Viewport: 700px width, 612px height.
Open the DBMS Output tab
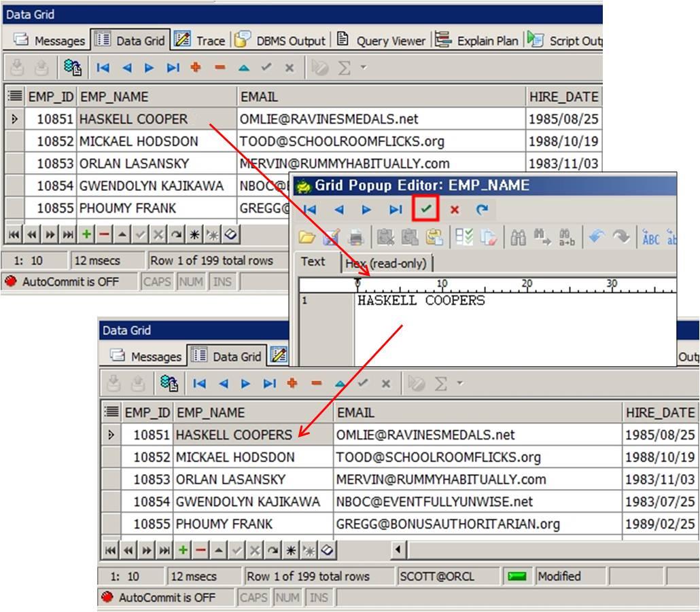pyautogui.click(x=283, y=41)
